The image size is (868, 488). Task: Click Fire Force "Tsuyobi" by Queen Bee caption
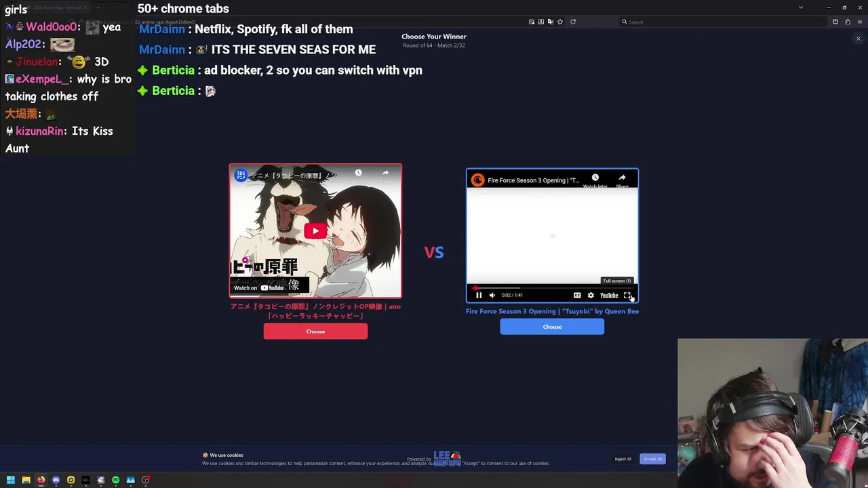(x=552, y=311)
